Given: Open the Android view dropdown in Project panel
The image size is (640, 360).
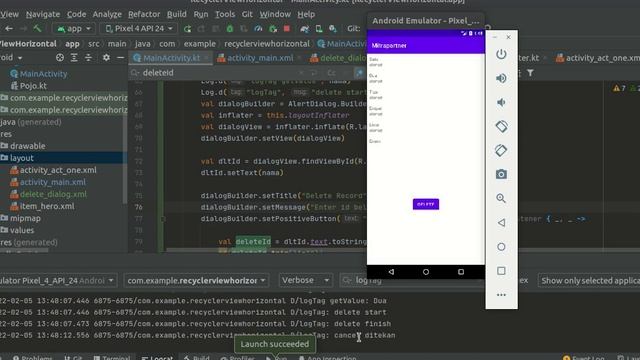Looking at the screenshot, I should 11,58.
